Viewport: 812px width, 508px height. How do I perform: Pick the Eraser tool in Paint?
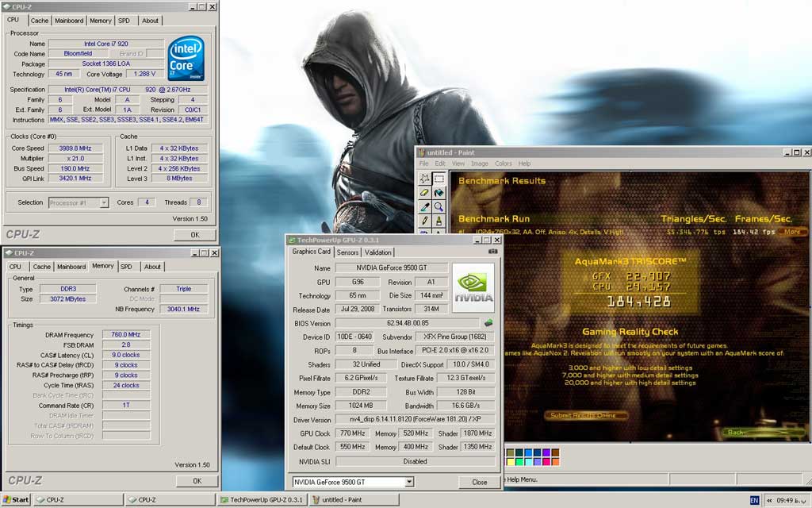point(425,192)
